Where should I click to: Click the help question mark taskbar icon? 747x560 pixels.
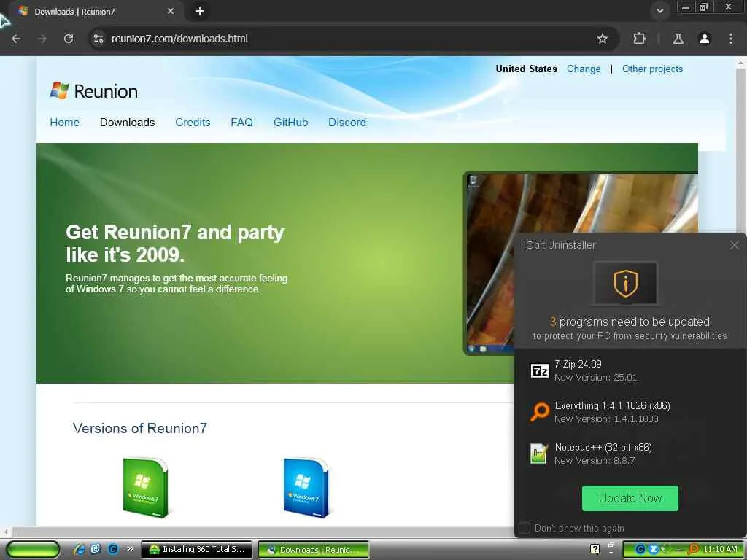[595, 549]
